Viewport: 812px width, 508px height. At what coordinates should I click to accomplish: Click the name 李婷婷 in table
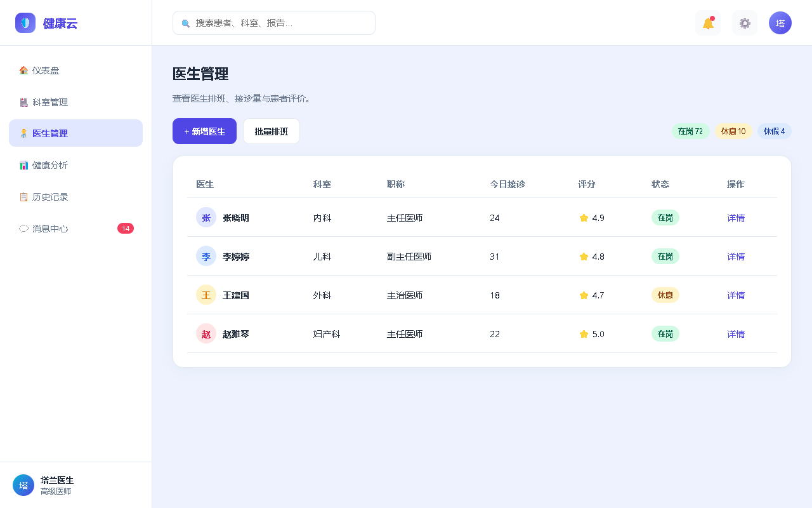[236, 257]
